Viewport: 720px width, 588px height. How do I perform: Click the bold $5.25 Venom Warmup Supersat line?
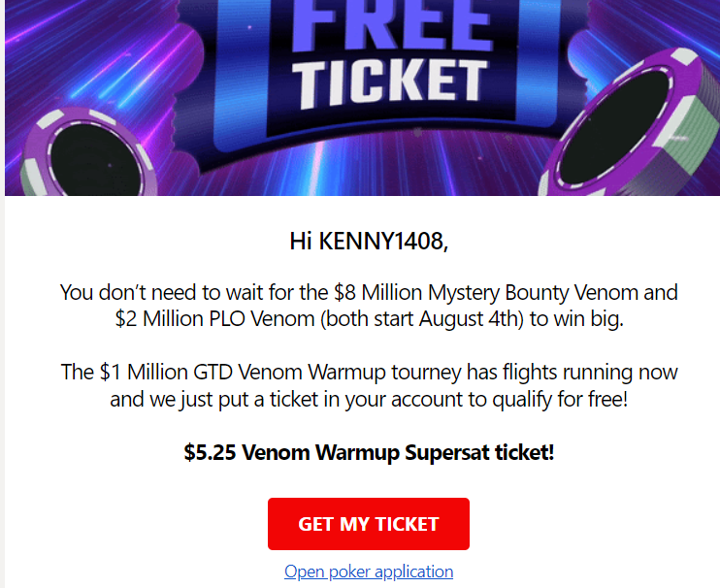[x=369, y=452]
